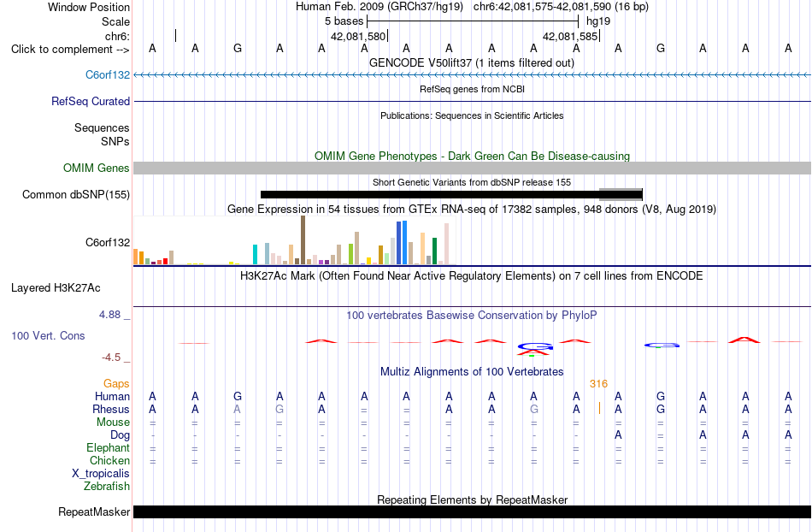Click the X_tropicalis species label

[x=101, y=474]
